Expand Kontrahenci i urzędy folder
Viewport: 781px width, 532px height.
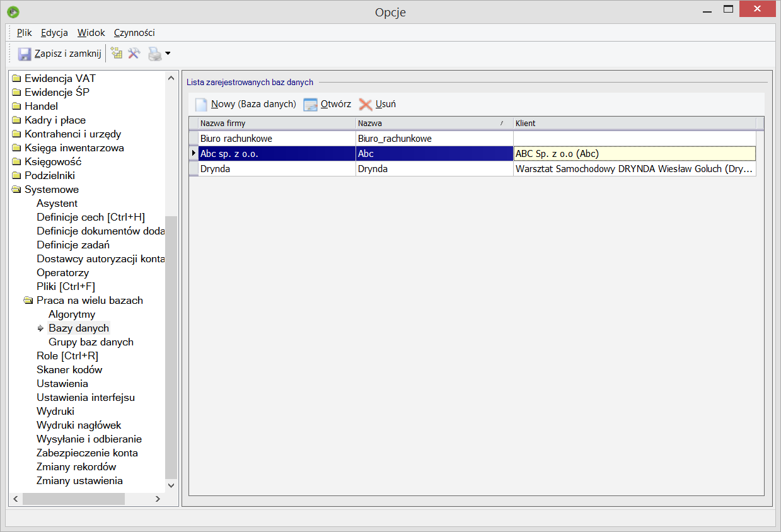[16, 134]
